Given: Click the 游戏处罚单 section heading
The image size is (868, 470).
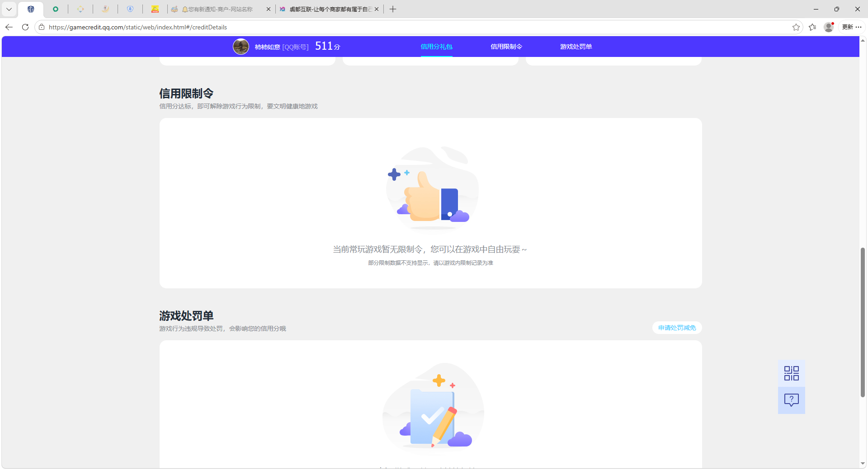Looking at the screenshot, I should tap(186, 316).
